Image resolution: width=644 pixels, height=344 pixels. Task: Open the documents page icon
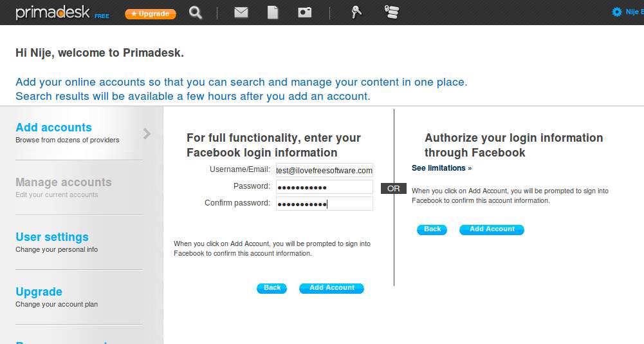click(x=273, y=12)
